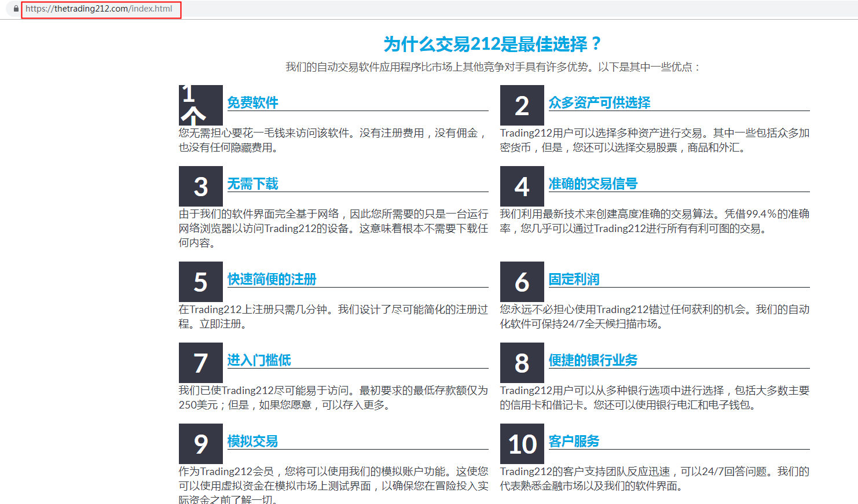Open the 固定利润 heading link
858x504 pixels.
(x=574, y=279)
